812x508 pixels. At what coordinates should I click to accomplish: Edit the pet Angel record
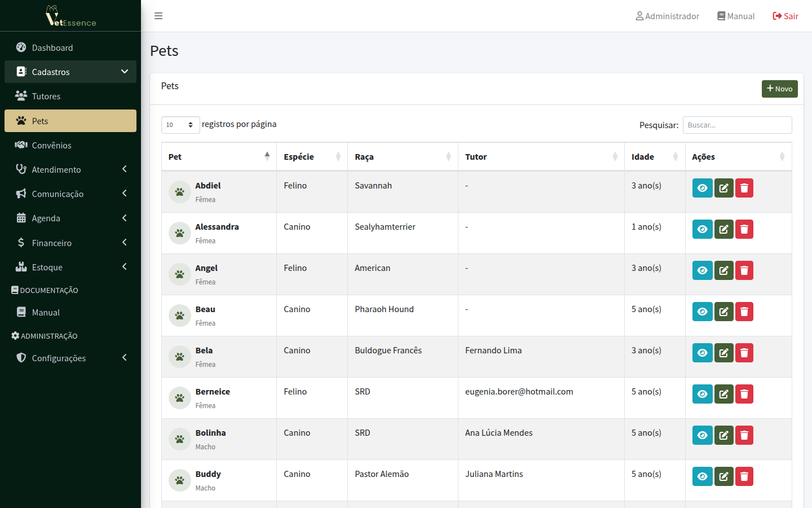click(724, 270)
